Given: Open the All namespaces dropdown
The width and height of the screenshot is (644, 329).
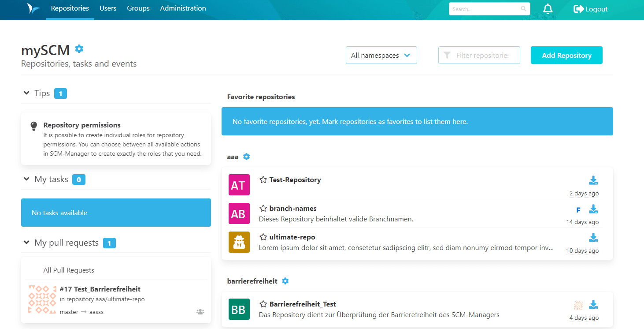Looking at the screenshot, I should pyautogui.click(x=381, y=55).
